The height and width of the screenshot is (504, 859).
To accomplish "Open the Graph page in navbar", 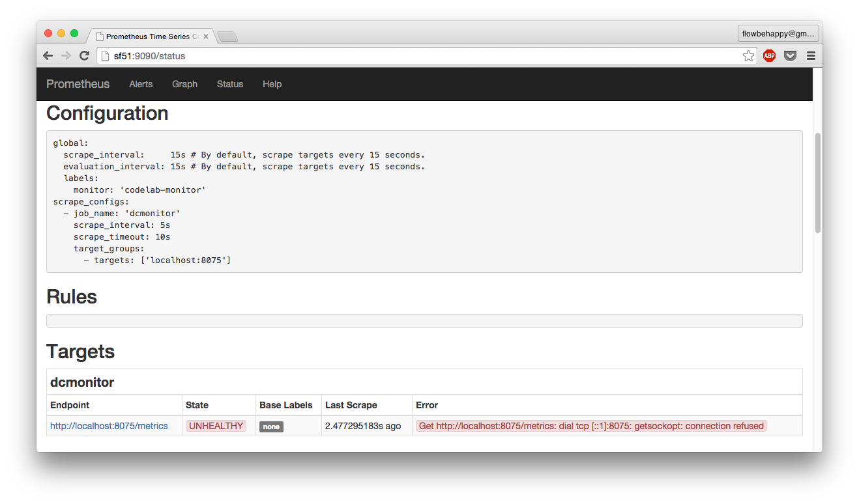I will click(184, 84).
